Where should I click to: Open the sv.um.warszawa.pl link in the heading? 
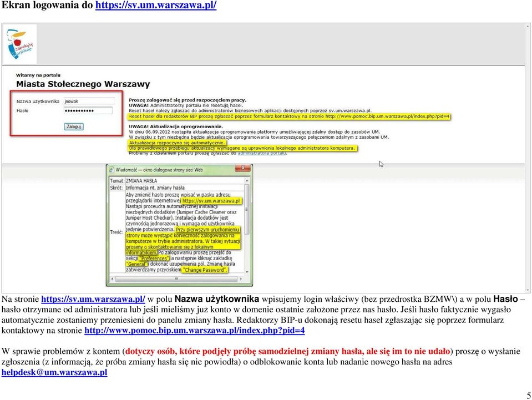156,5
